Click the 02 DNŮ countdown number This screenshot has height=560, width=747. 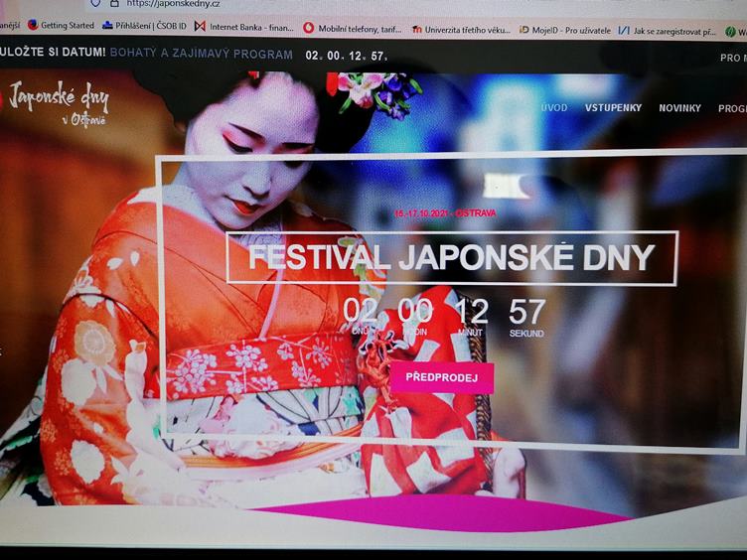pyautogui.click(x=361, y=311)
